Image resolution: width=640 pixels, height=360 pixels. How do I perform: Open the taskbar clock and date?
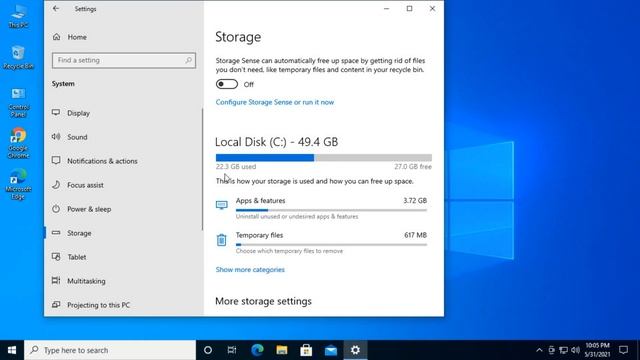click(598, 350)
